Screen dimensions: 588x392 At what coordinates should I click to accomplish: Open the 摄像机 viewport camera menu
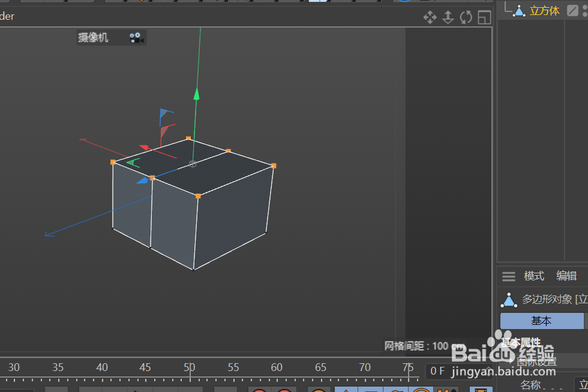94,37
